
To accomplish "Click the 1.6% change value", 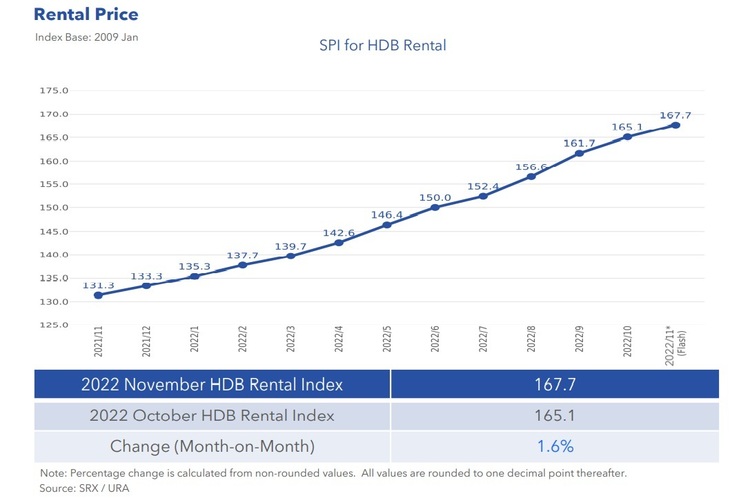I will coord(555,446).
